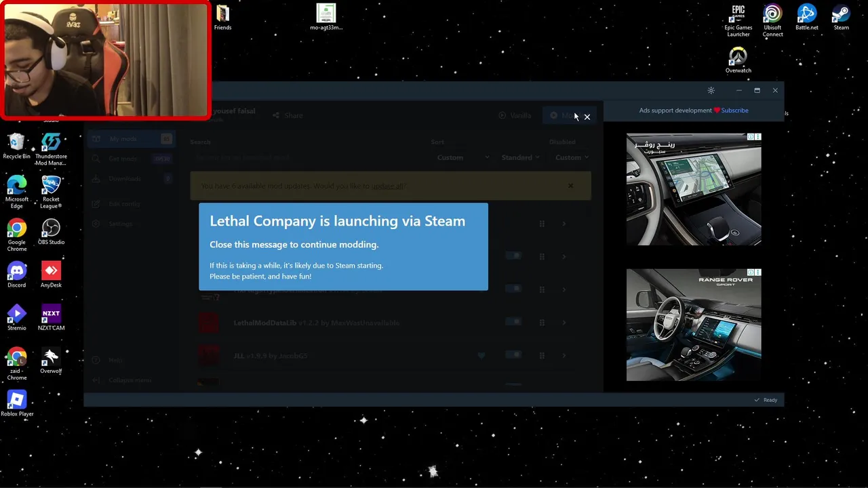Open the Rocket League desktop shortcut
The image size is (868, 488).
51,192
